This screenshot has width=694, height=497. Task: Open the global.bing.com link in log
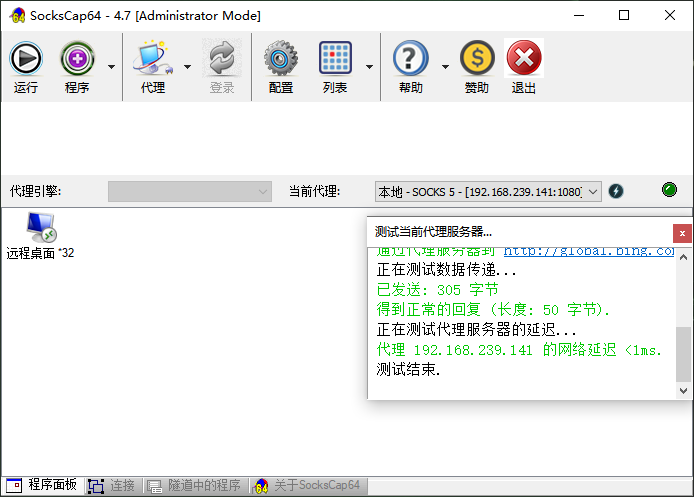[589, 252]
